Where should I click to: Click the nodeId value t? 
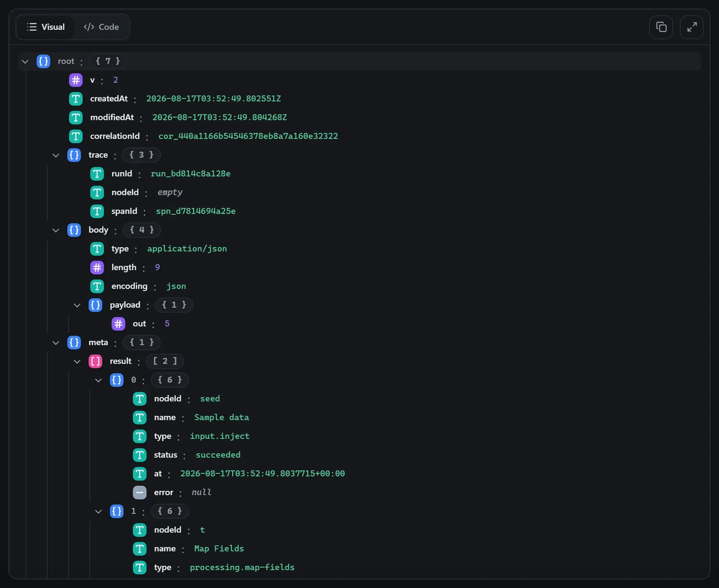(x=202, y=530)
